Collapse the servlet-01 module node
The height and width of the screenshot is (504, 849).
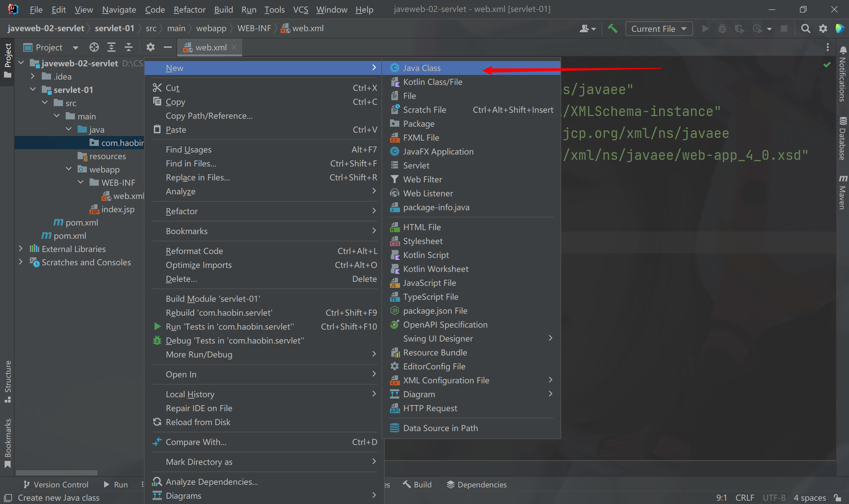pyautogui.click(x=33, y=89)
